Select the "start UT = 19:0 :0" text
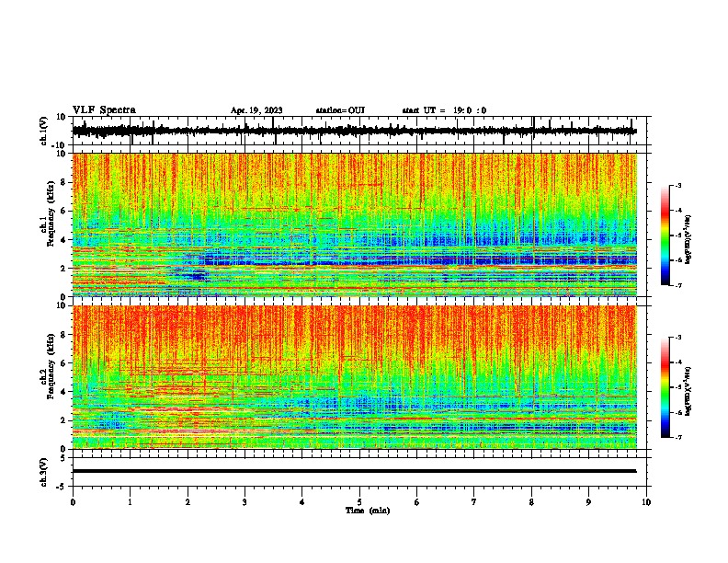This screenshot has width=728, height=563. pyautogui.click(x=444, y=110)
